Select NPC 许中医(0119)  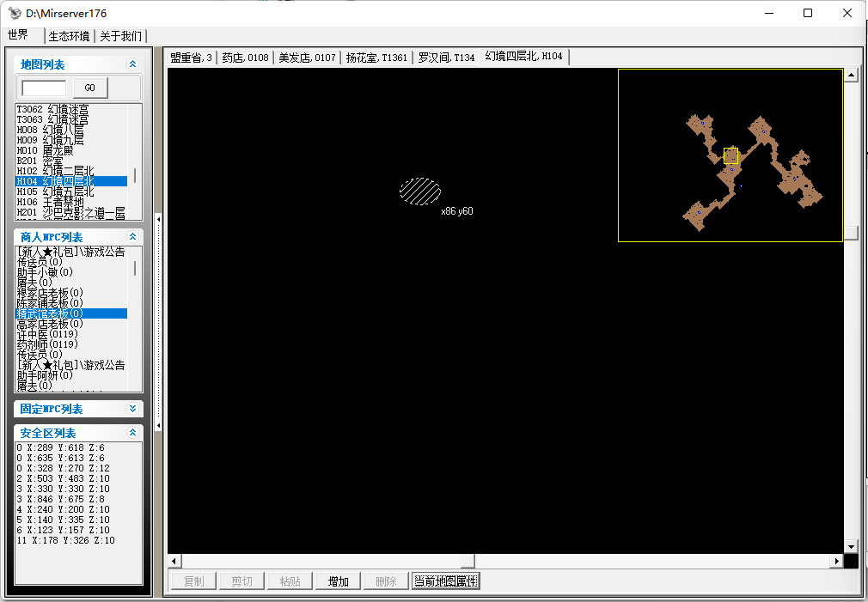point(70,334)
